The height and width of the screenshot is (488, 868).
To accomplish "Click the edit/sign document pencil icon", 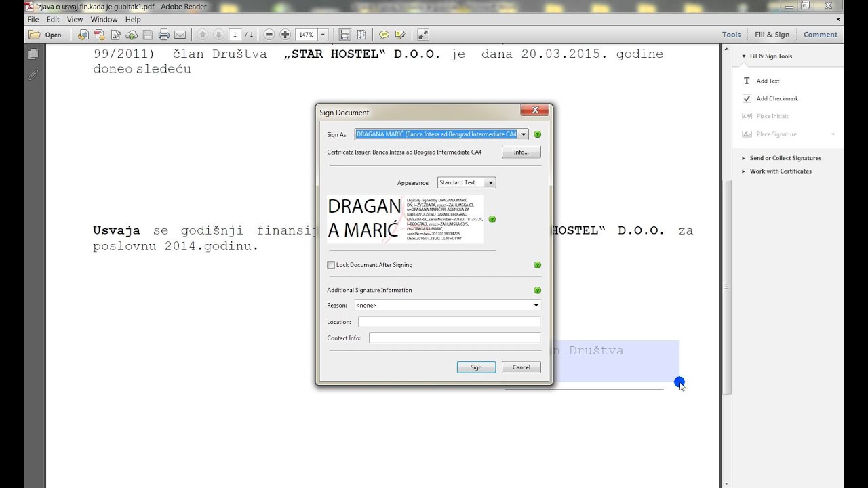I will click(116, 35).
